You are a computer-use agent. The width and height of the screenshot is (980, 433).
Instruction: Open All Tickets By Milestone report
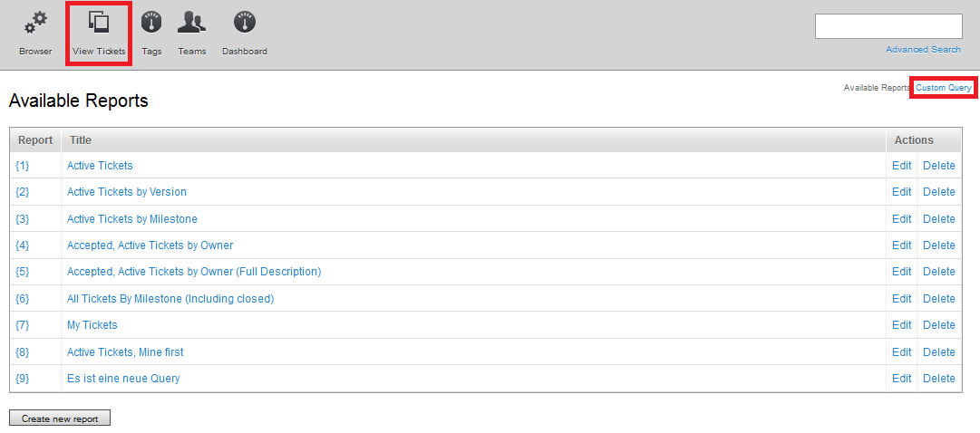170,299
